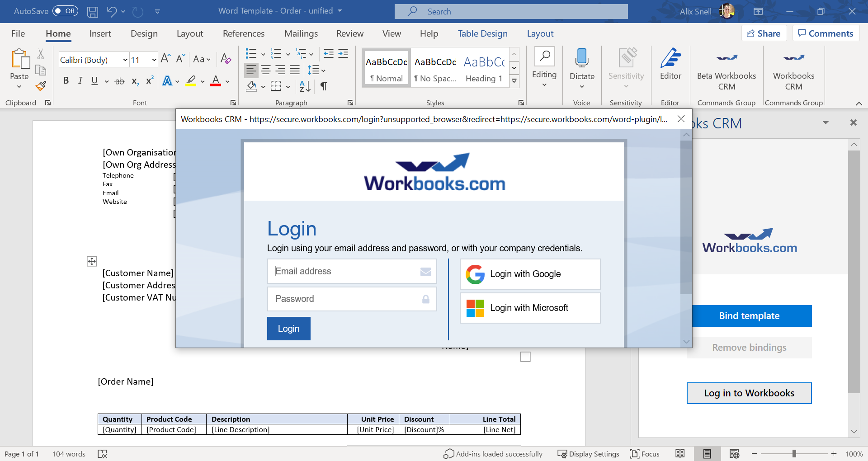Apply Subscript formatting
This screenshot has height=461, width=868.
pyautogui.click(x=135, y=81)
